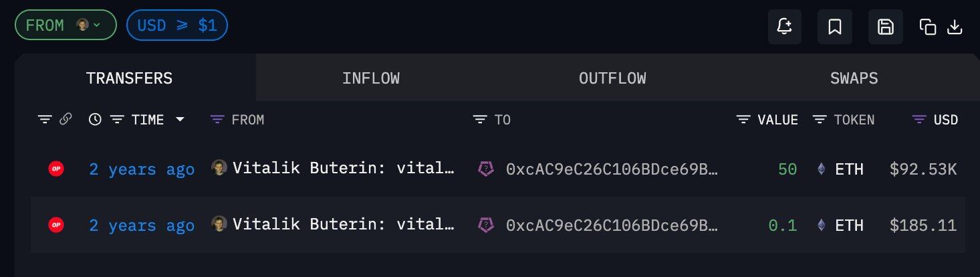
Task: Toggle the FROM column filter
Action: pyautogui.click(x=217, y=120)
